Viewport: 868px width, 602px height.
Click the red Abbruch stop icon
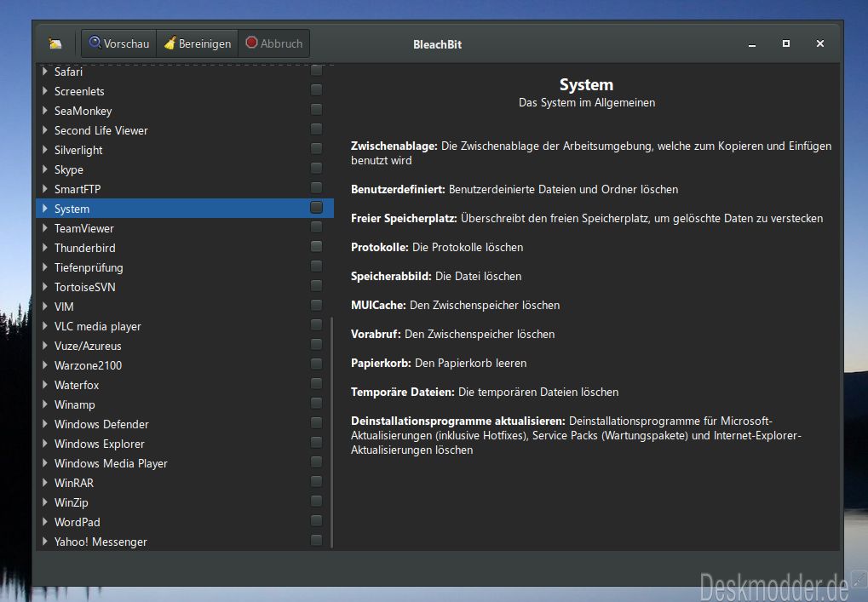tap(252, 42)
